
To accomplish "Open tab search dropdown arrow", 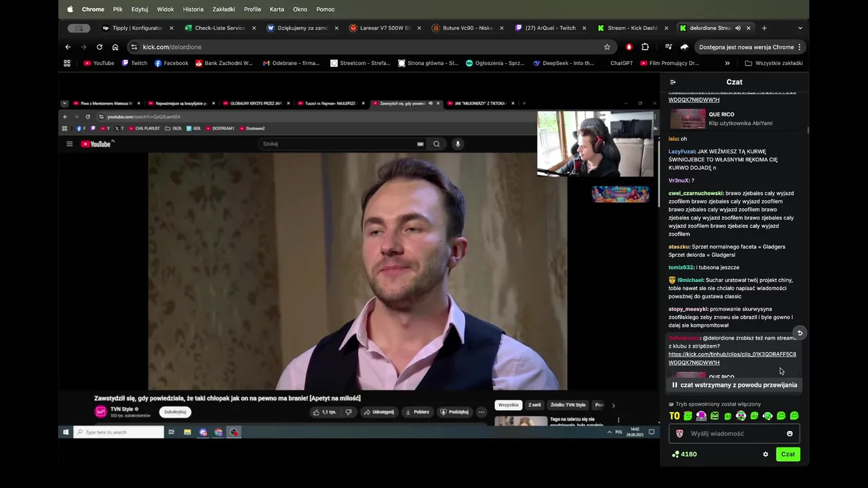I will 800,28.
